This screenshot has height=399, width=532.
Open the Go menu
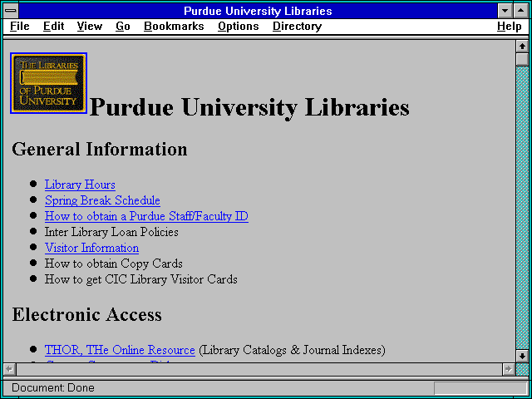123,27
